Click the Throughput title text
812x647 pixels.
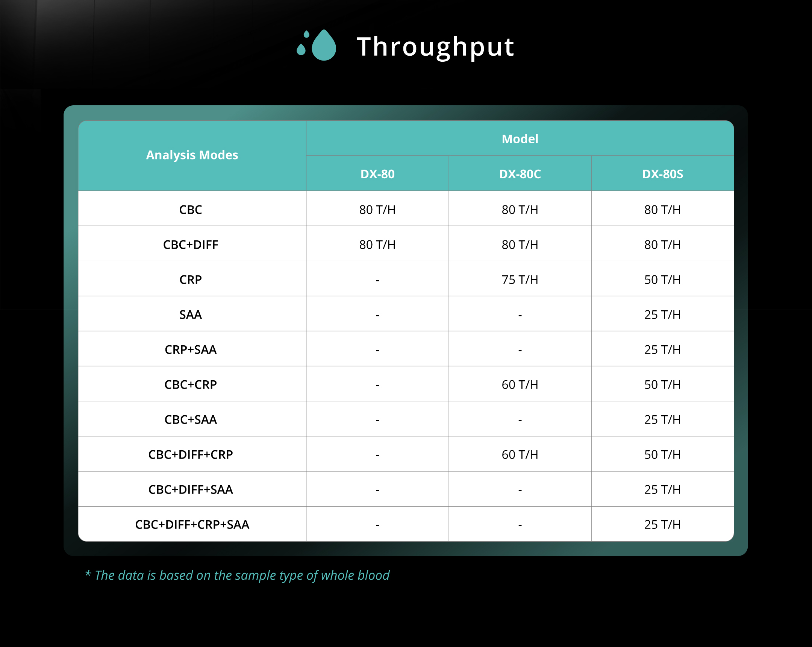435,47
